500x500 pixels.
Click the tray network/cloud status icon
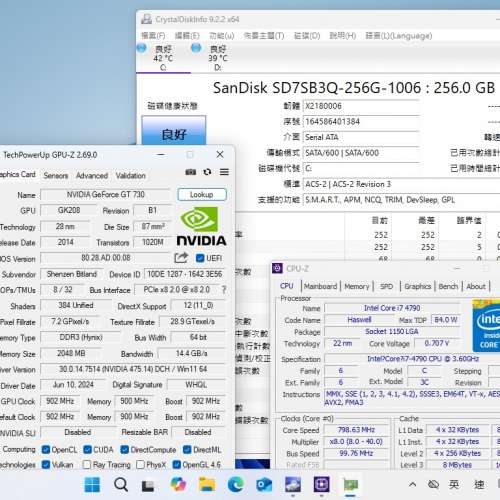tap(433, 484)
